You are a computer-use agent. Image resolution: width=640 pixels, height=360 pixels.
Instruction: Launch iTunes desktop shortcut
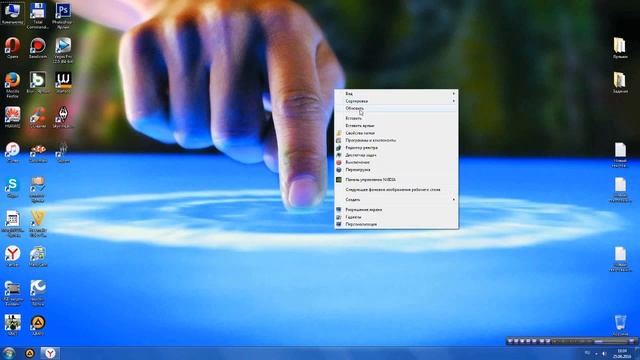tap(12, 152)
